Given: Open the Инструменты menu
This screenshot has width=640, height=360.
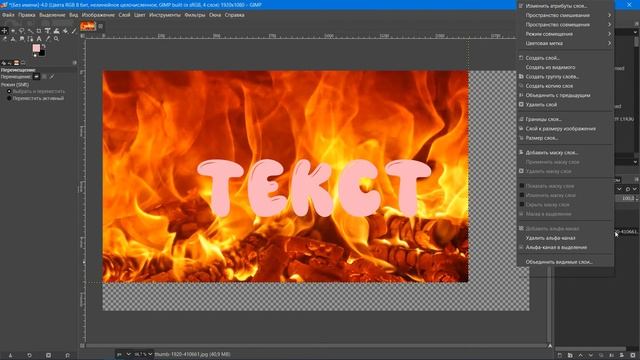Looking at the screenshot, I should pyautogui.click(x=164, y=15).
